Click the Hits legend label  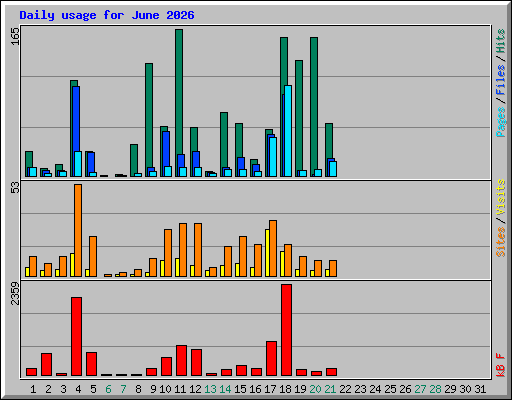pos(501,41)
